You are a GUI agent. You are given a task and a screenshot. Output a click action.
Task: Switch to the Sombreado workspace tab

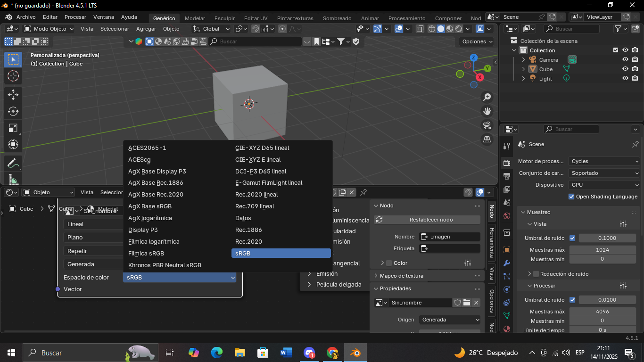coord(337,18)
